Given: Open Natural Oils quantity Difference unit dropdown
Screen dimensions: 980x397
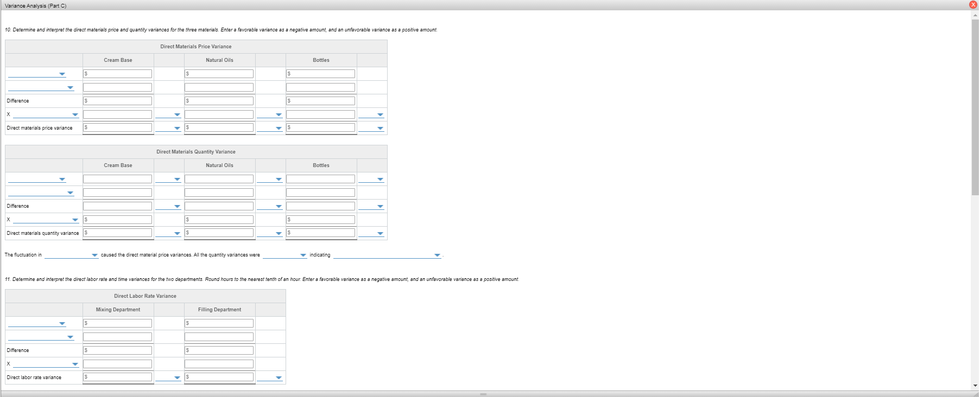Looking at the screenshot, I should (270, 207).
